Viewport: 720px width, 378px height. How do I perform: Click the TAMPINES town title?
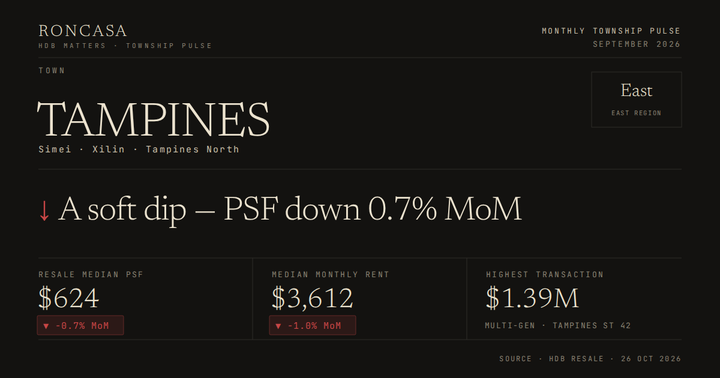[153, 119]
